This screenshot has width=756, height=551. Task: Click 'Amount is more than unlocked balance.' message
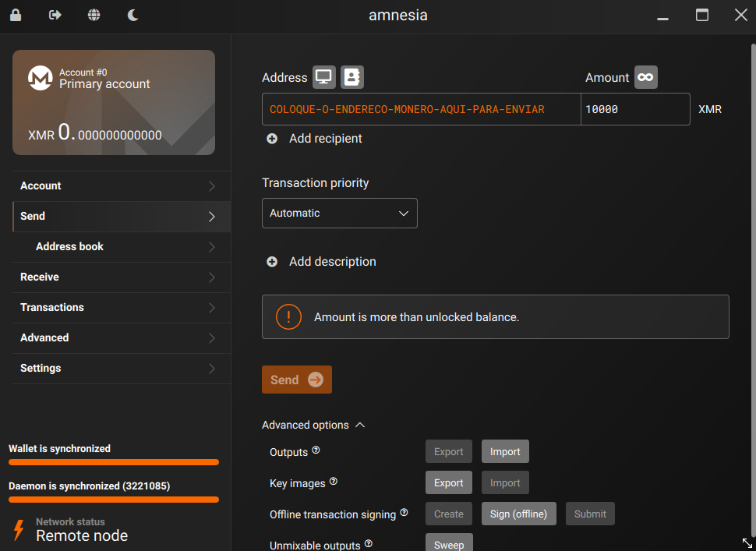pos(416,317)
